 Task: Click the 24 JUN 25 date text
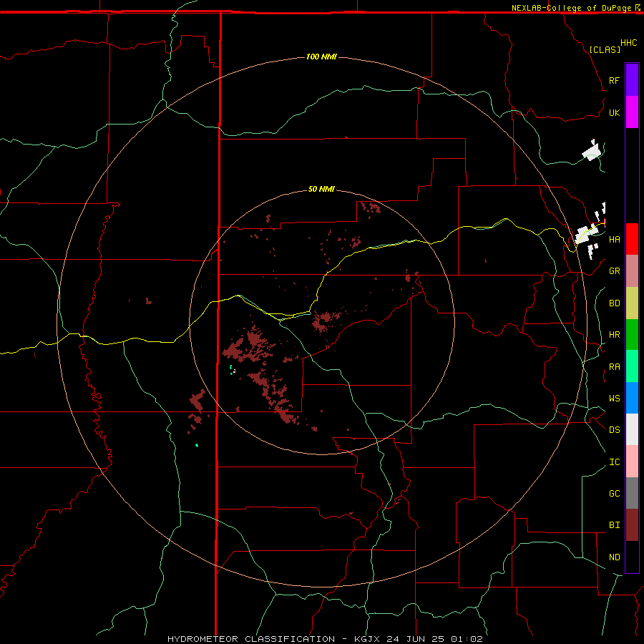point(416,639)
